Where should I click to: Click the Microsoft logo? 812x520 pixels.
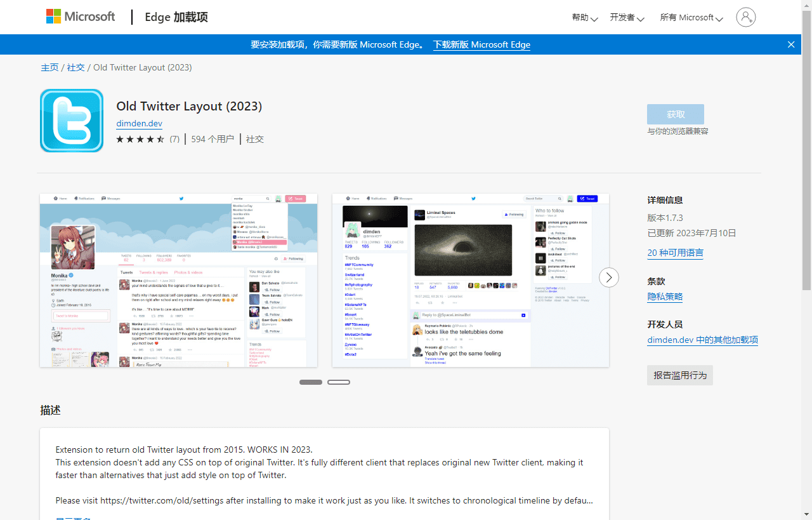[81, 16]
